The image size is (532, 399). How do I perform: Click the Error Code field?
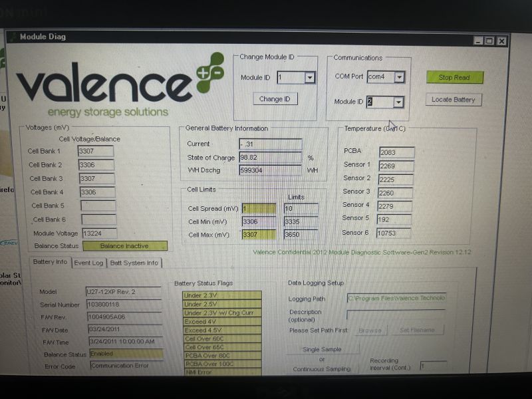127,366
